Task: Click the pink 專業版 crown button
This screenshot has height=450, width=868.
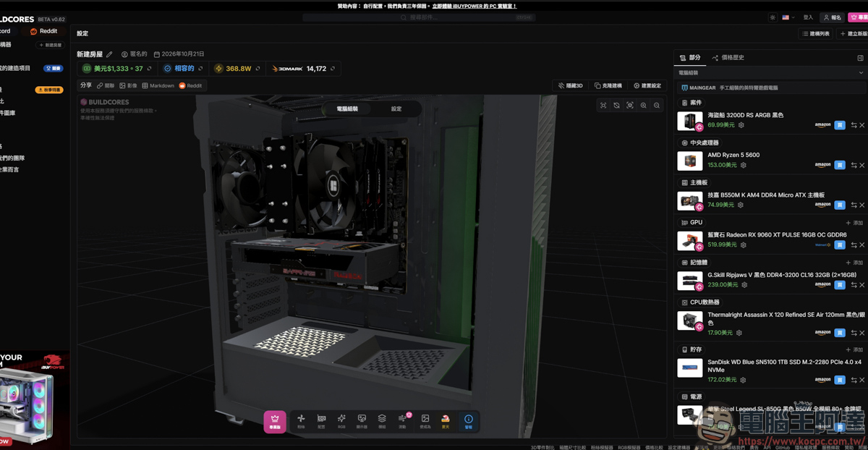Action: 275,421
